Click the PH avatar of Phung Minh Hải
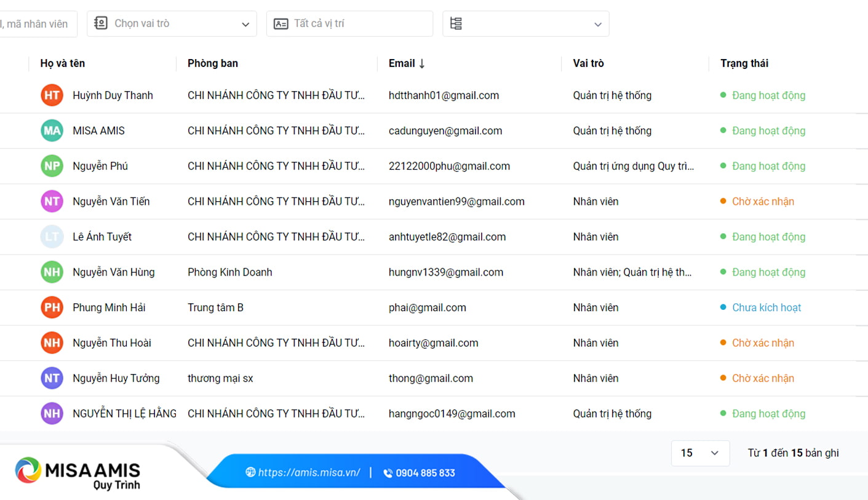Screen dimensions: 868x500 point(52,308)
